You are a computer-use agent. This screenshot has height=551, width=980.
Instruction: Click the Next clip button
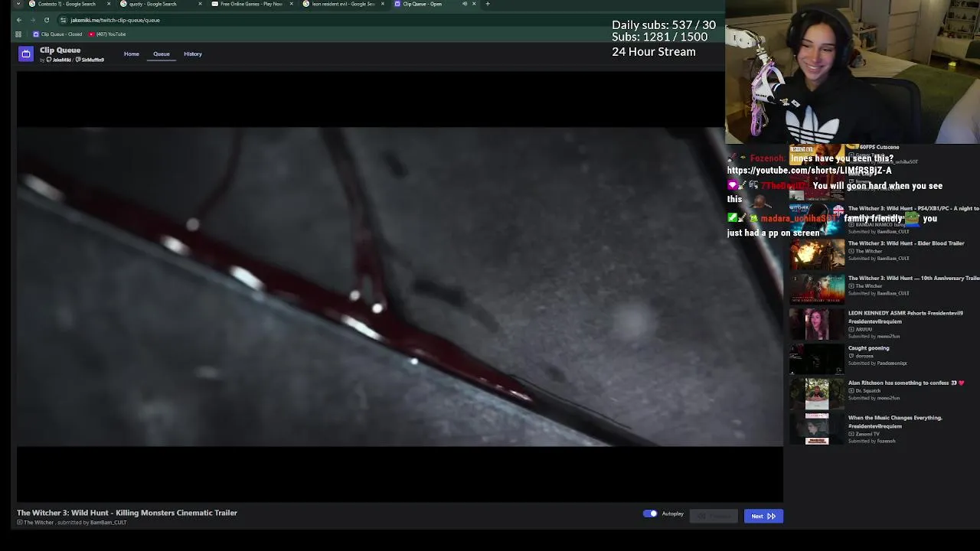click(763, 516)
